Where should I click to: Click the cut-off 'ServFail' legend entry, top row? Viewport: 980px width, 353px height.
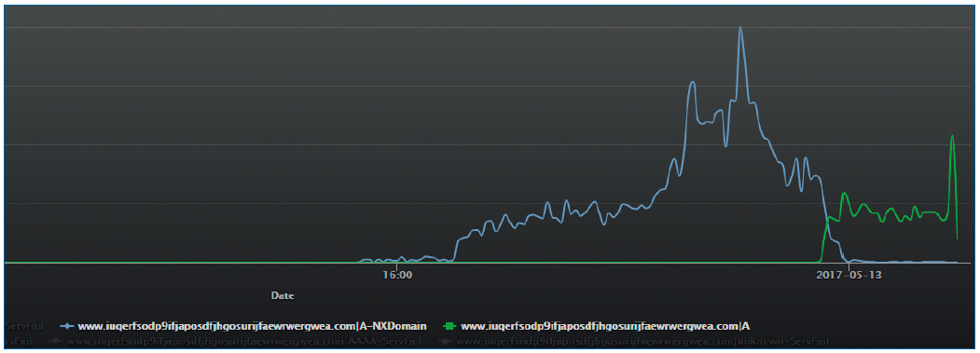coord(24,326)
